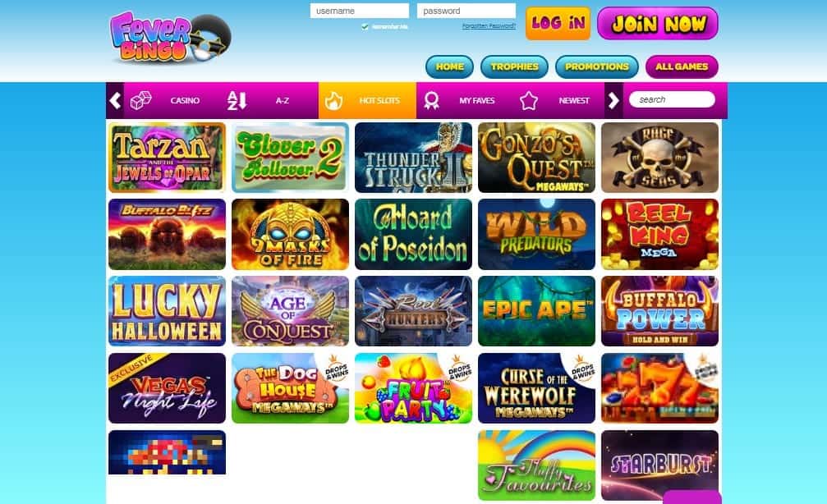Open the Promotions tab
This screenshot has width=827, height=504.
[x=596, y=67]
